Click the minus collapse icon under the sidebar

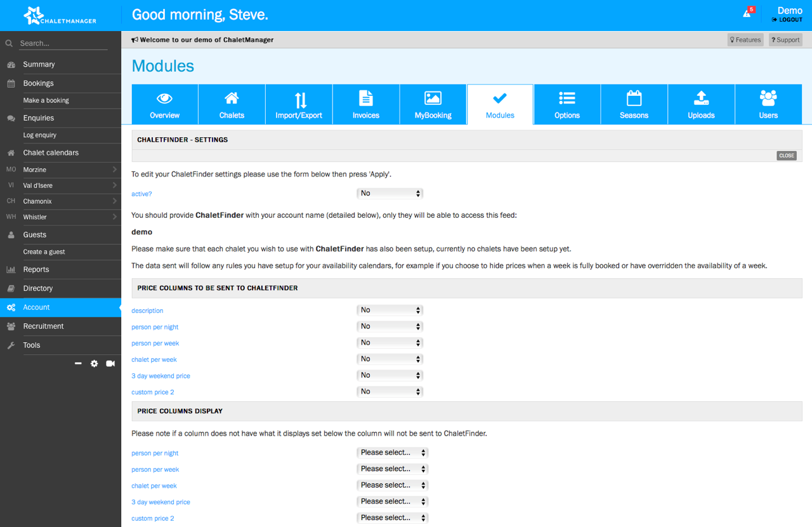point(78,364)
